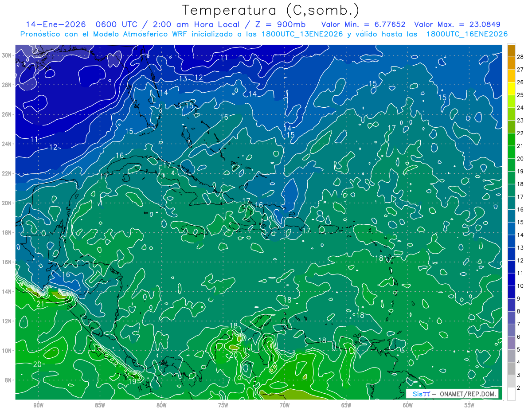The image size is (532, 411).
Task: Click the 28N latitude axis label
Action: (7, 85)
